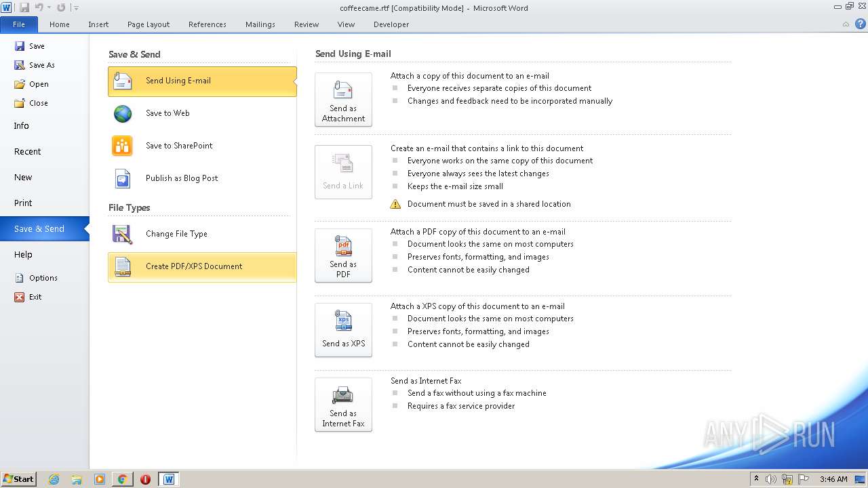This screenshot has width=868, height=488.
Task: Click the Send as Internet Fax button
Action: [343, 405]
